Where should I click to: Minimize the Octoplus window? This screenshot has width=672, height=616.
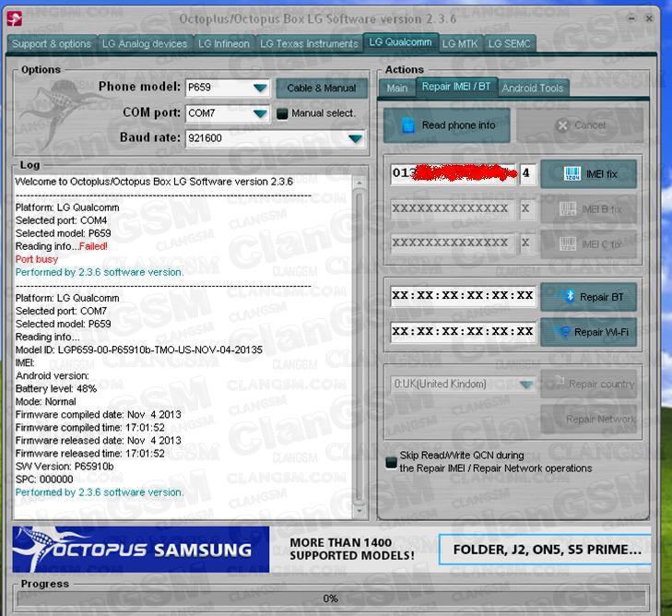click(x=631, y=18)
